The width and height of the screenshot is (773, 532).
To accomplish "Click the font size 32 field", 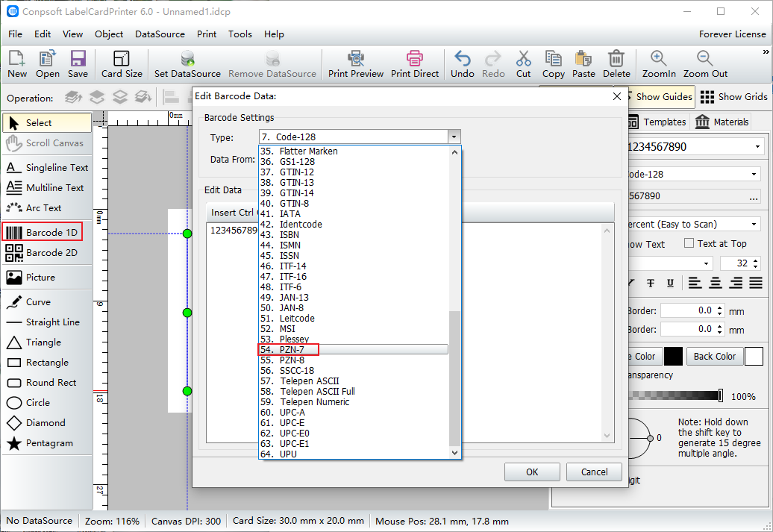I will 741,263.
